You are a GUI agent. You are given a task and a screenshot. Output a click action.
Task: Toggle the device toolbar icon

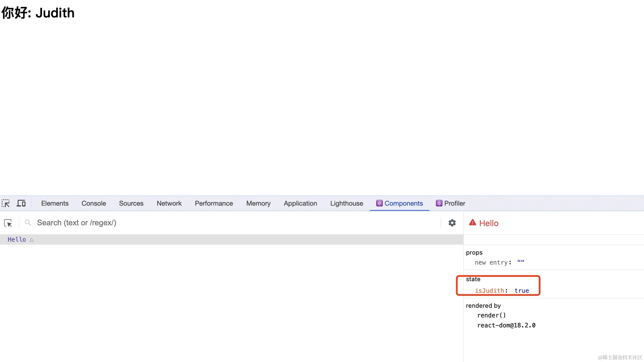pos(21,203)
